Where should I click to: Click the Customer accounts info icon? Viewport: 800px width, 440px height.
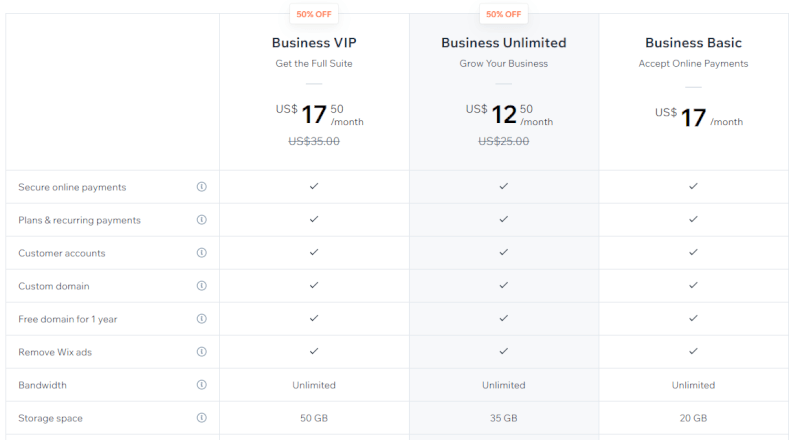click(x=202, y=253)
